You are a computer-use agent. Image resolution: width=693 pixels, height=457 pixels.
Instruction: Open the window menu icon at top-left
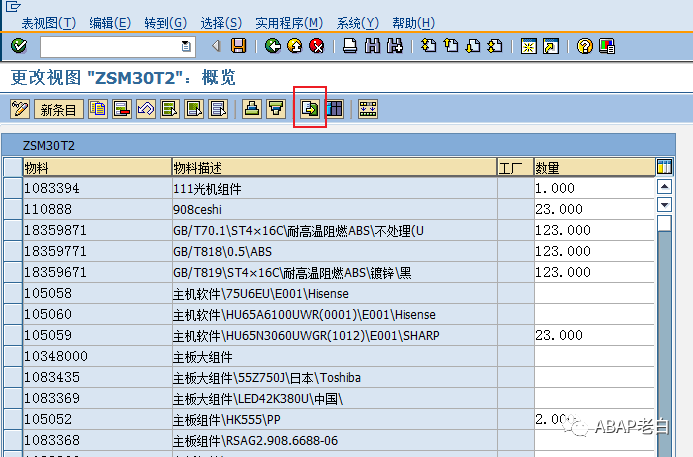coord(13,7)
